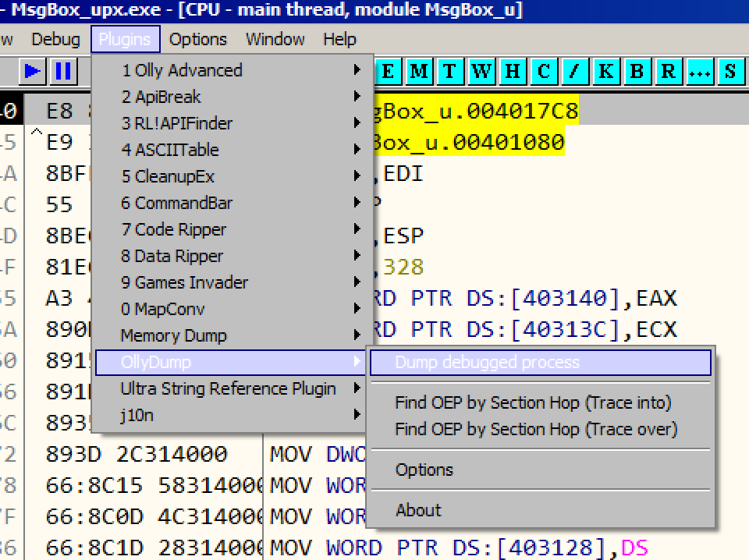Open the Options menu in menu bar
The image size is (749, 560).
tap(197, 39)
